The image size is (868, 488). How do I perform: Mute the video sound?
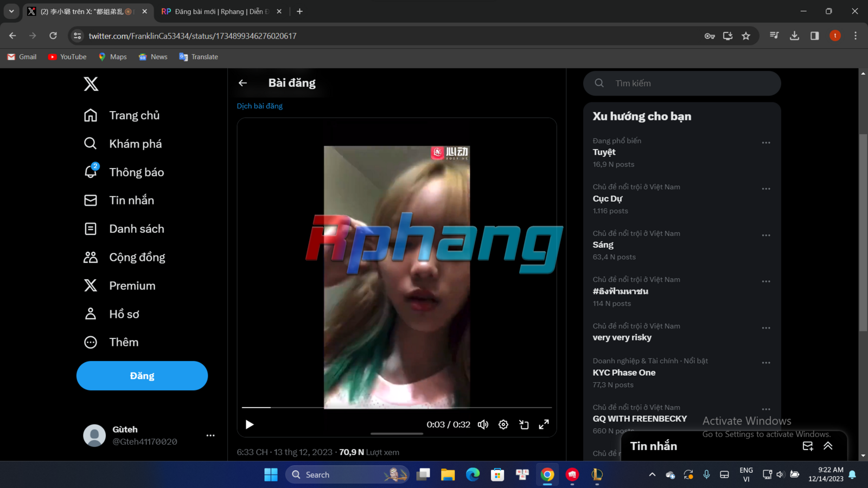click(x=483, y=425)
